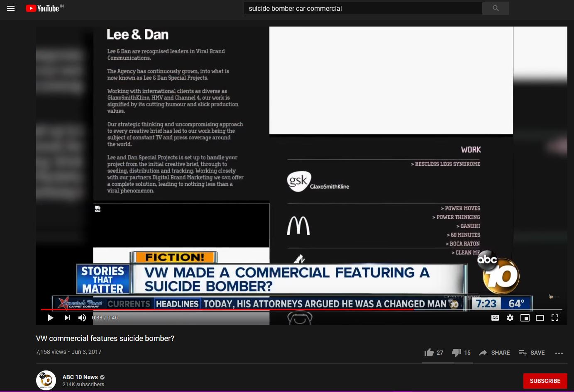The width and height of the screenshot is (574, 392).
Task: Switch to miniplayer
Action: click(525, 318)
